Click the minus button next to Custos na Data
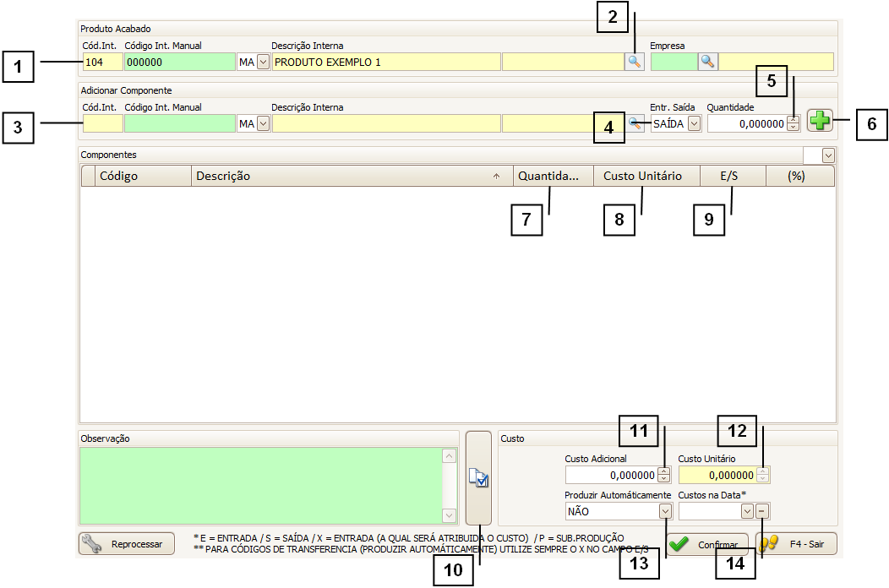 tap(761, 511)
